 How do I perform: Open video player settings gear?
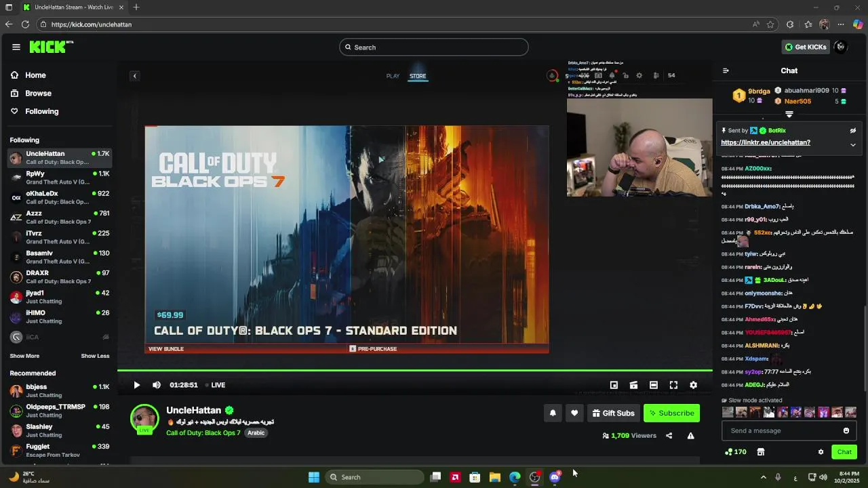pos(693,385)
